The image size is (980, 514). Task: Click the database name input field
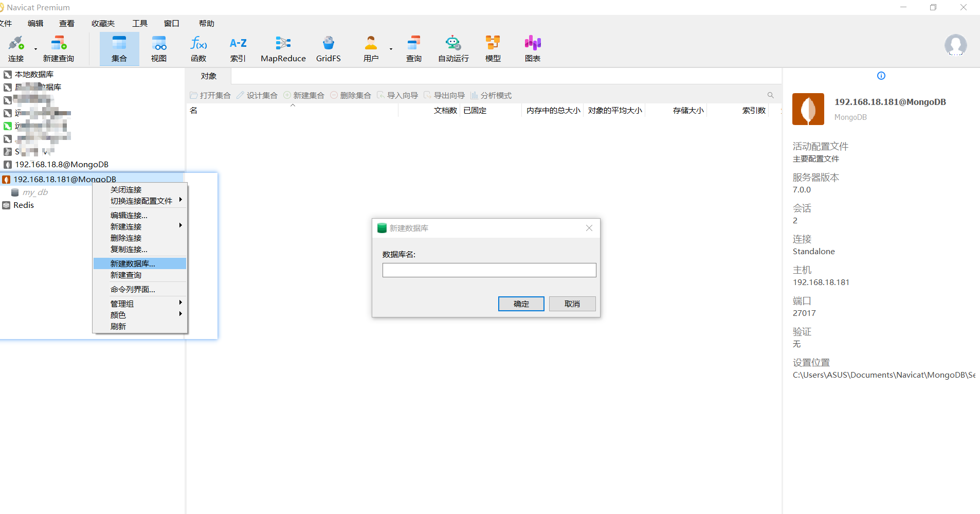pyautogui.click(x=489, y=270)
